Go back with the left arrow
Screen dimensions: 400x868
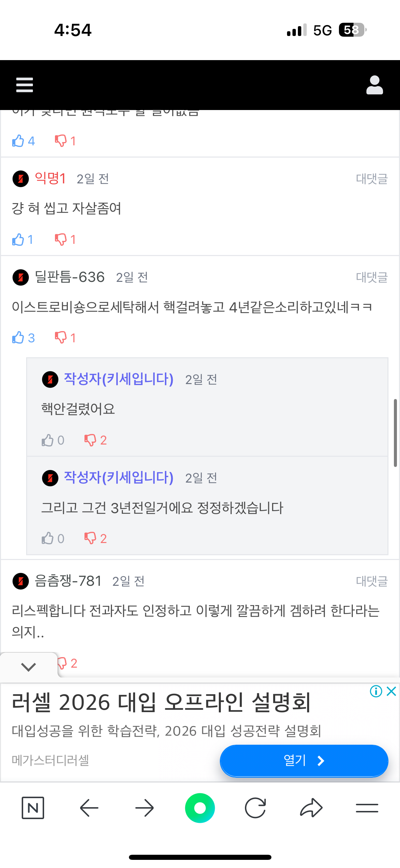coord(89,808)
